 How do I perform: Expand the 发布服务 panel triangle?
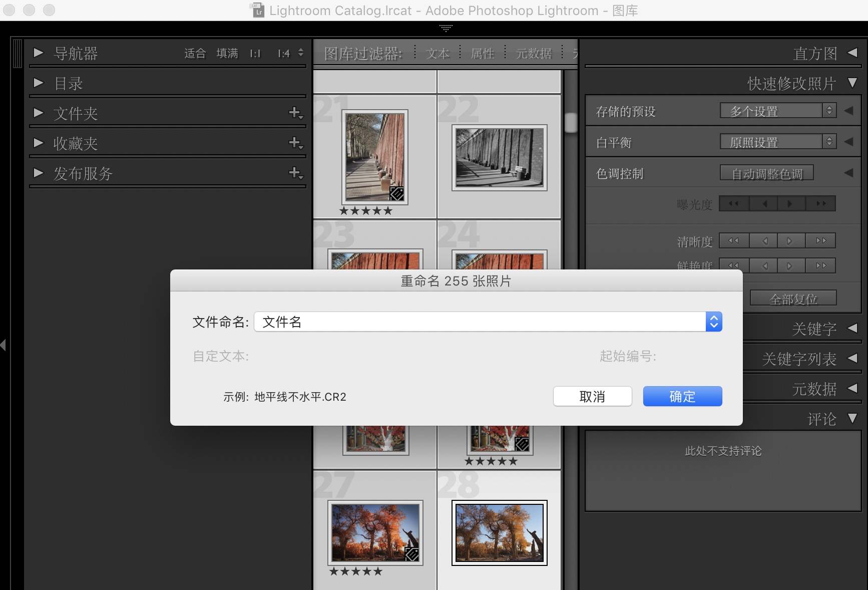(x=39, y=173)
